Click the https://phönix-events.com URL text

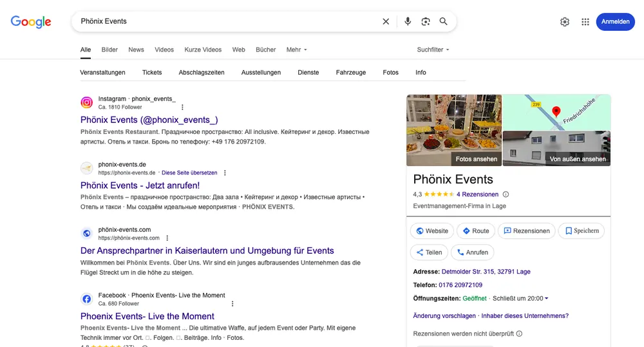(x=129, y=238)
